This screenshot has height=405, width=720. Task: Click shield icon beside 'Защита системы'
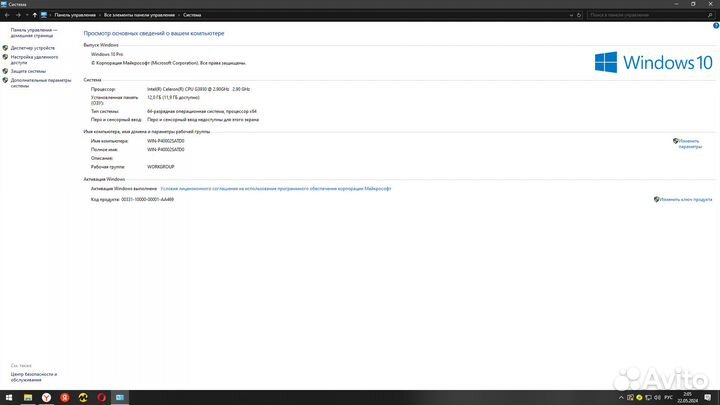[5, 71]
